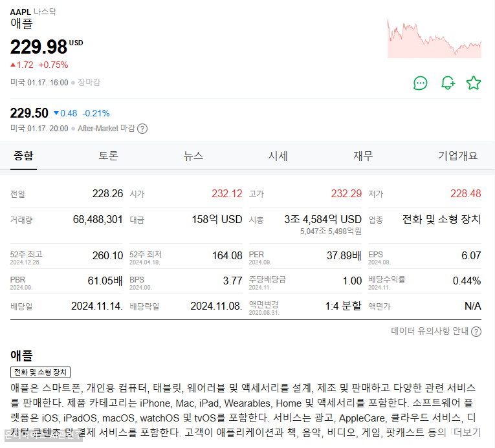Click the 전화 및 소형 장치 category tag
The height and width of the screenshot is (448, 495).
(40, 372)
